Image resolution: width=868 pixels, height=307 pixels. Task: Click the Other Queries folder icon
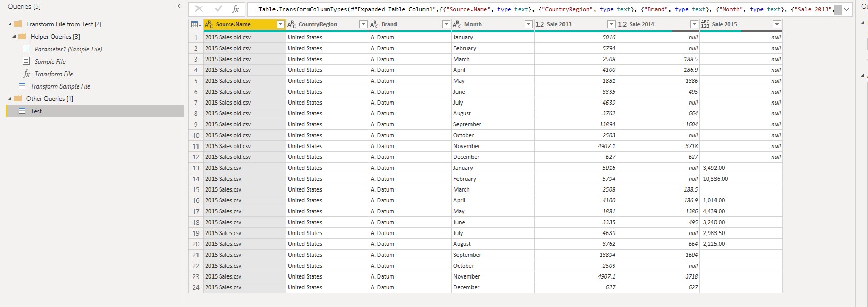[18, 98]
